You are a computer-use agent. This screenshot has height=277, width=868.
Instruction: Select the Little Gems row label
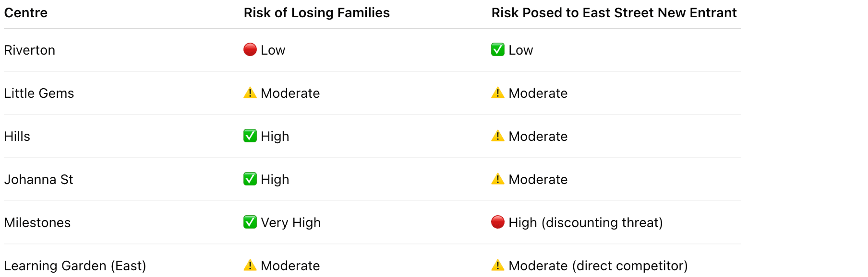pos(39,93)
